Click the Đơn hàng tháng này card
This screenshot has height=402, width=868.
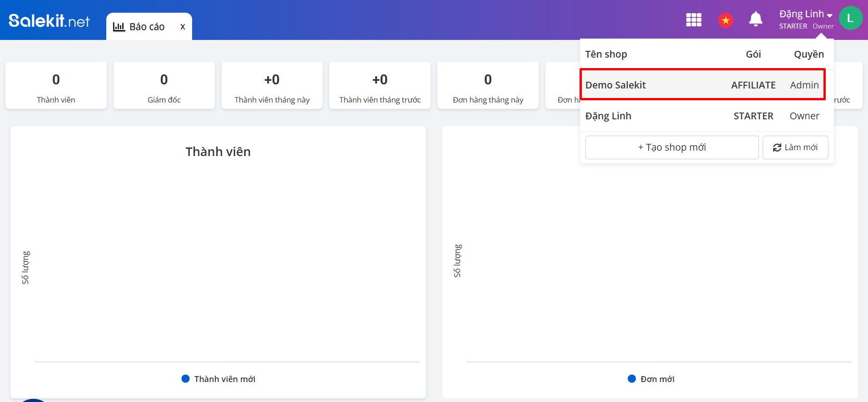point(488,85)
